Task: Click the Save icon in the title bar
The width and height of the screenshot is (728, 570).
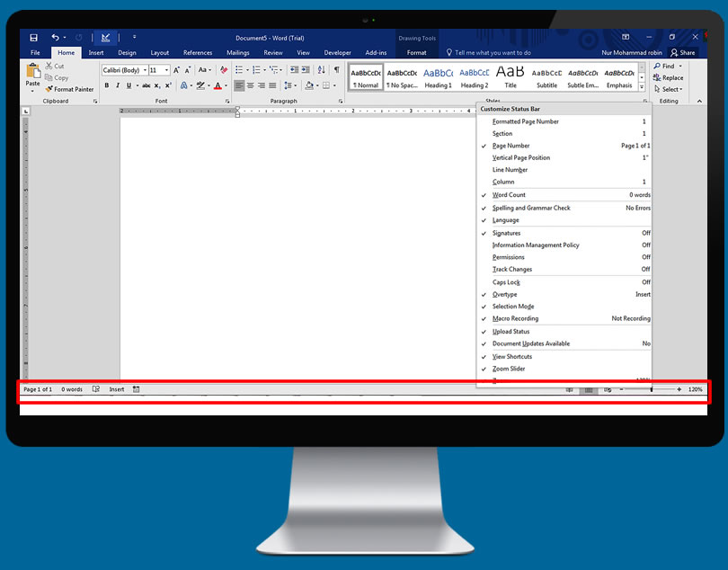Action: coord(33,38)
